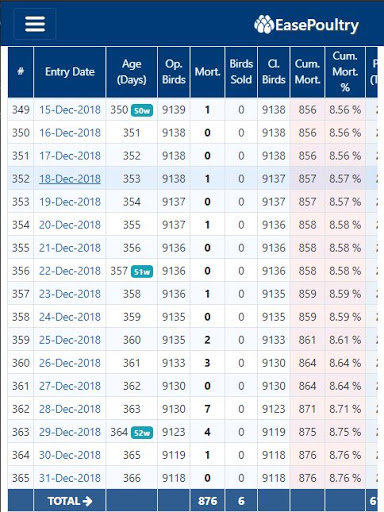Click total mortality value 876 in footer
This screenshot has width=384, height=512.
coord(207,501)
